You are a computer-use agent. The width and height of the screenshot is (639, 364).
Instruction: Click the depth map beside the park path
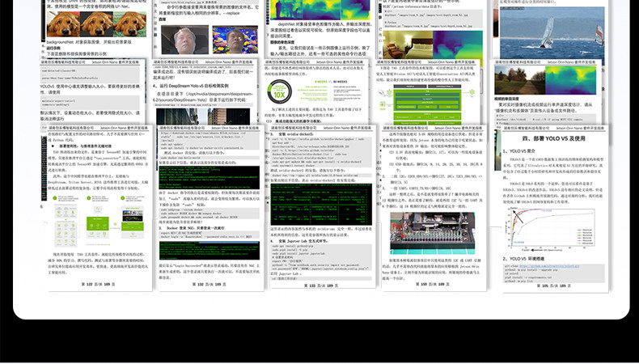coord(570,80)
